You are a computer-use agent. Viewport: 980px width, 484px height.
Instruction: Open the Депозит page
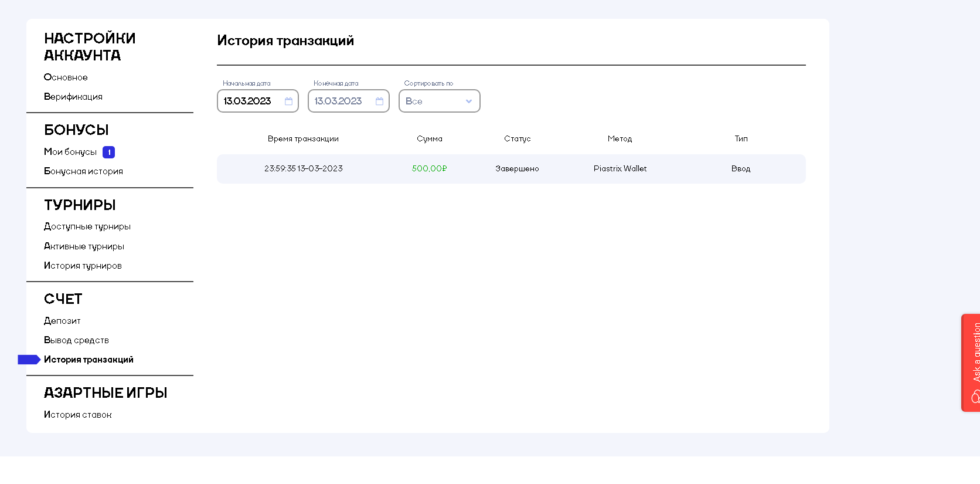click(62, 321)
